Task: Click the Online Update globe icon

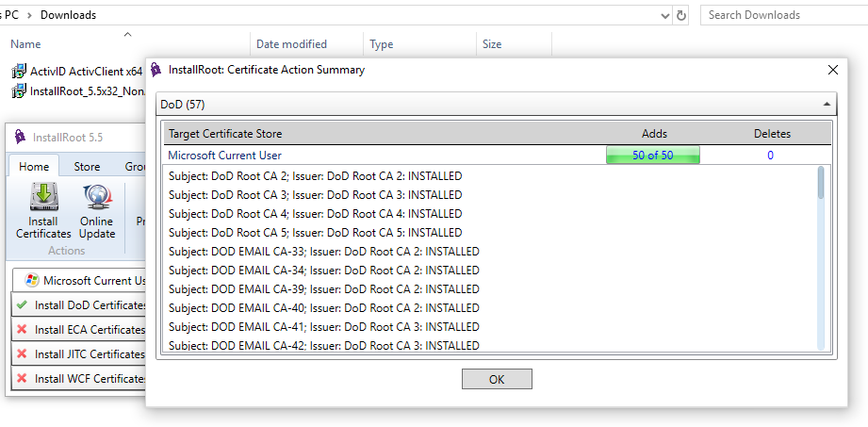Action: (97, 198)
